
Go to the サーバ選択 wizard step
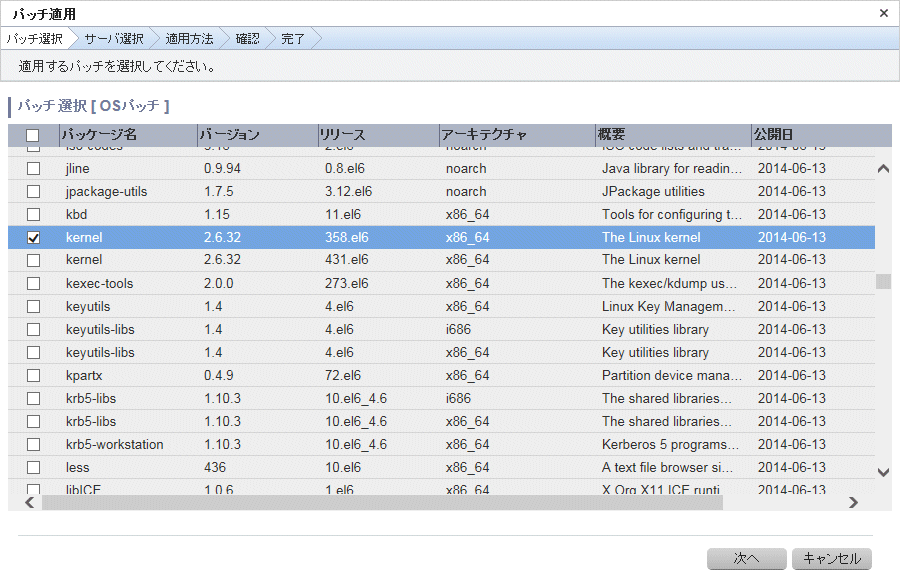click(x=114, y=39)
